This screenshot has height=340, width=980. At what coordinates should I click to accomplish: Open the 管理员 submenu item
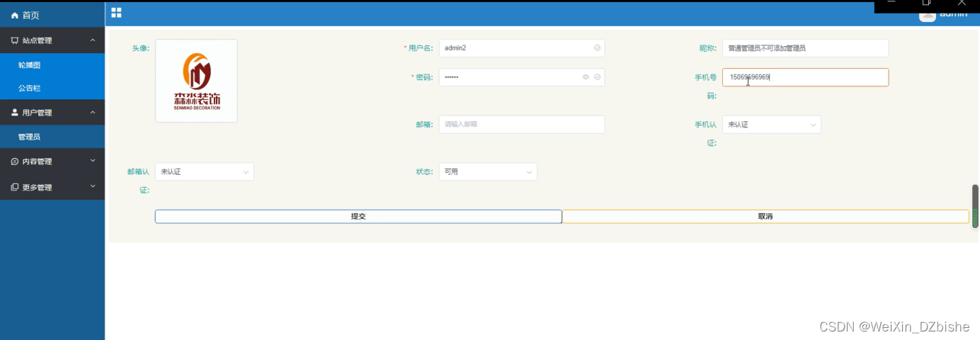(x=52, y=137)
